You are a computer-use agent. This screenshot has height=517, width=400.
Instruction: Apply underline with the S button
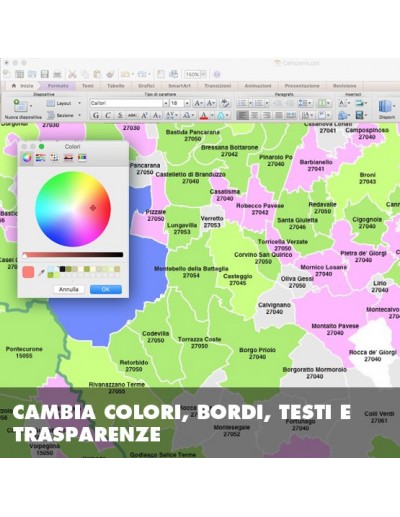tap(120, 115)
